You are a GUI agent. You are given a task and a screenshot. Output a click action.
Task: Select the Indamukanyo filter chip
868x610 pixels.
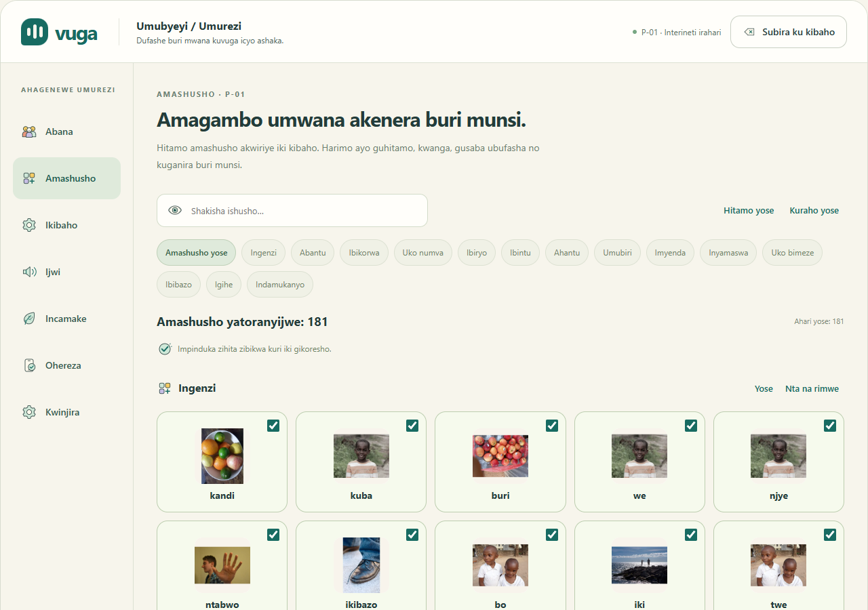(x=280, y=285)
